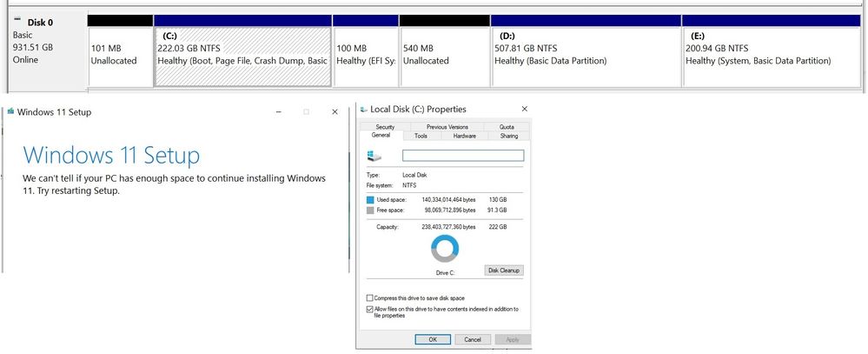Image resolution: width=868 pixels, height=354 pixels.
Task: Click the Windows 11 Setup title bar icon
Action: 10,111
